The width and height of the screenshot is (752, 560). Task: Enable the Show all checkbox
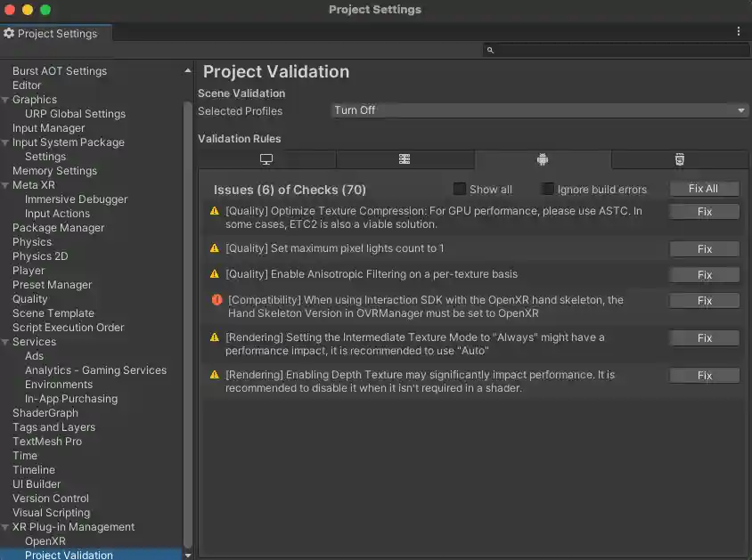tap(459, 189)
